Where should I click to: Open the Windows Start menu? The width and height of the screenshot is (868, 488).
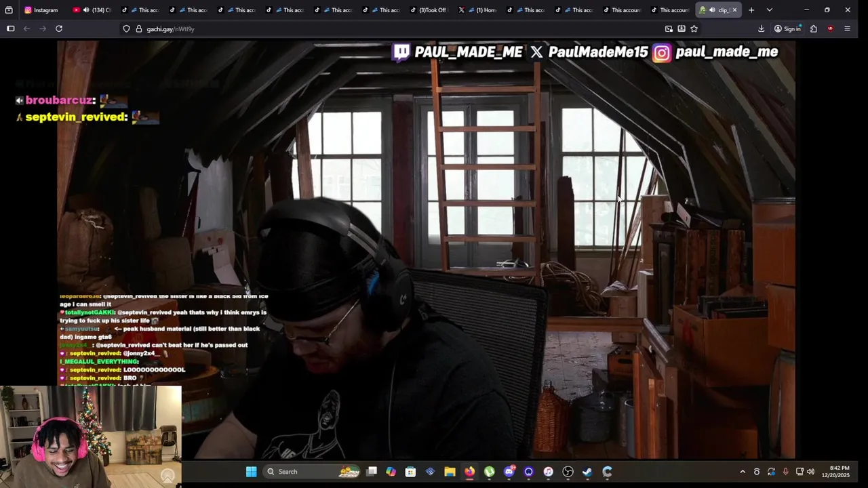252,472
